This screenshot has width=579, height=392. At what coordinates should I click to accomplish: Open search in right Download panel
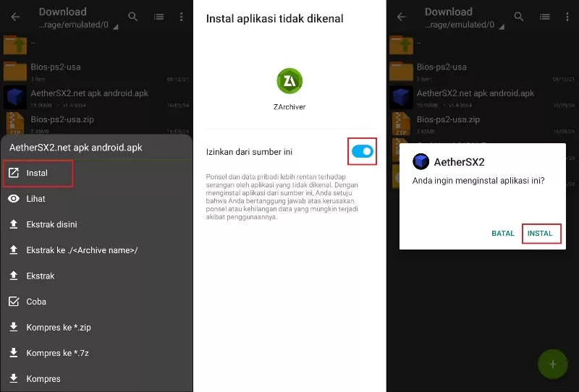coord(519,17)
